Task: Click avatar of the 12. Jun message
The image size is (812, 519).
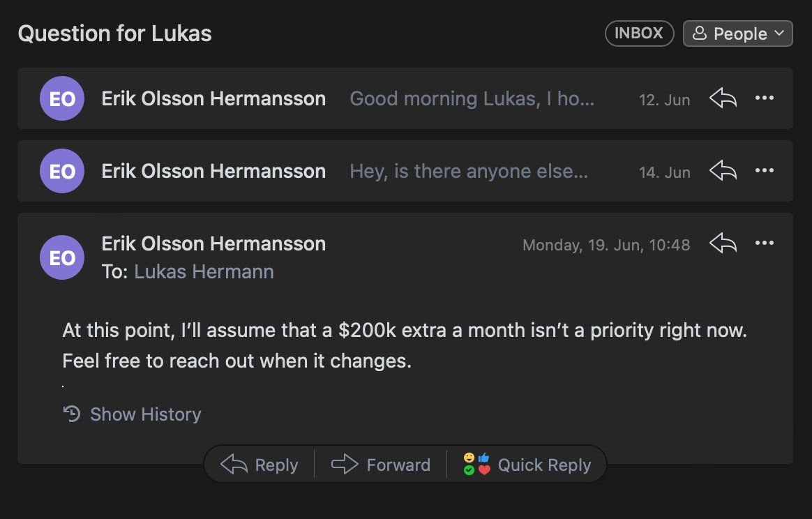Action: (x=62, y=98)
